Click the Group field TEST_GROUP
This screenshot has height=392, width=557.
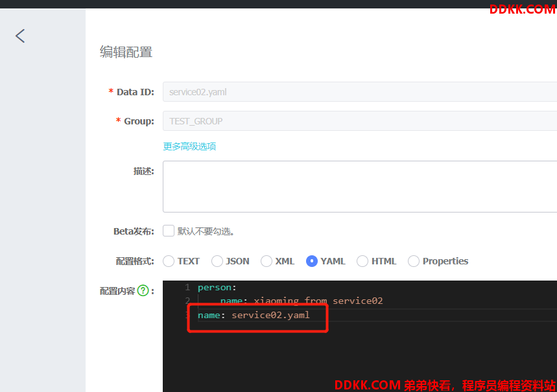(x=359, y=121)
